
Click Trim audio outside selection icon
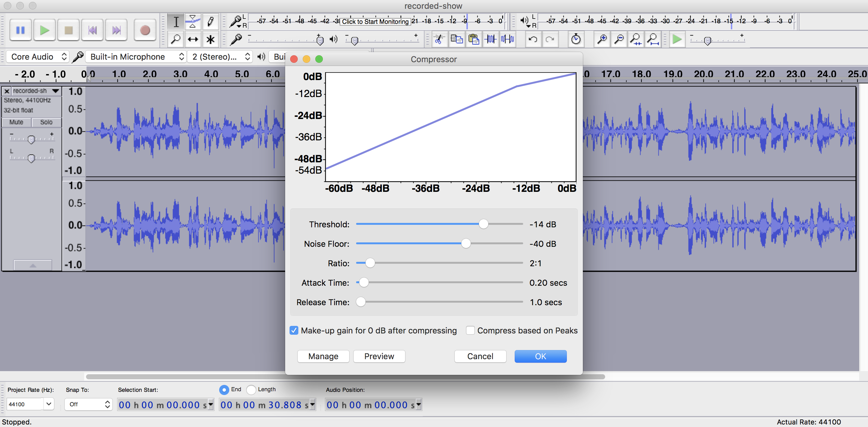[x=491, y=40]
